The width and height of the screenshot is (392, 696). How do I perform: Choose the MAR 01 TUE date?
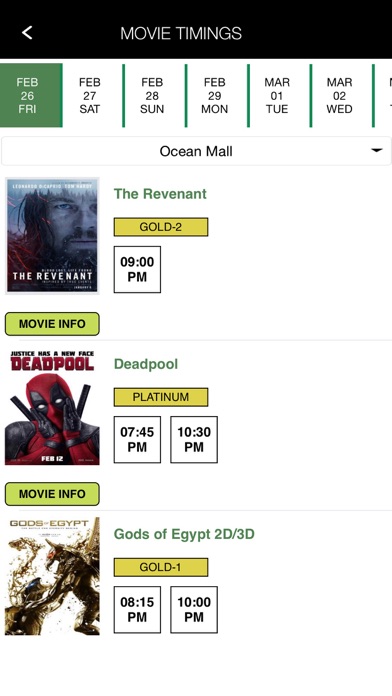[277, 95]
